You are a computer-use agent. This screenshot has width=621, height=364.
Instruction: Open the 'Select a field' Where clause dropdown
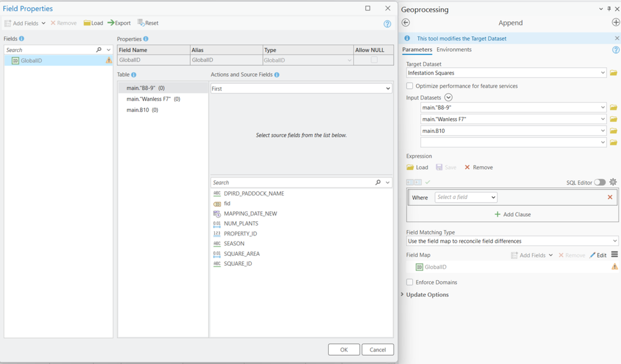point(466,197)
